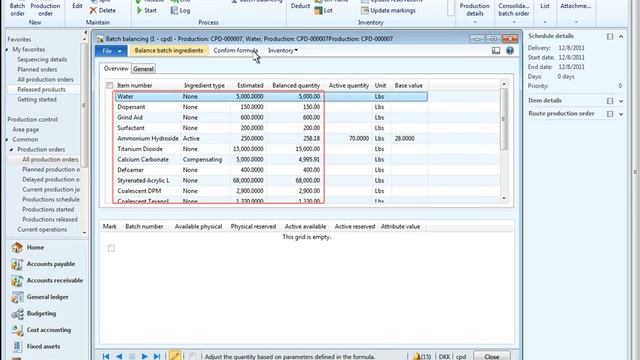
Task: Open the Inventory dropdown menu
Action: point(282,51)
